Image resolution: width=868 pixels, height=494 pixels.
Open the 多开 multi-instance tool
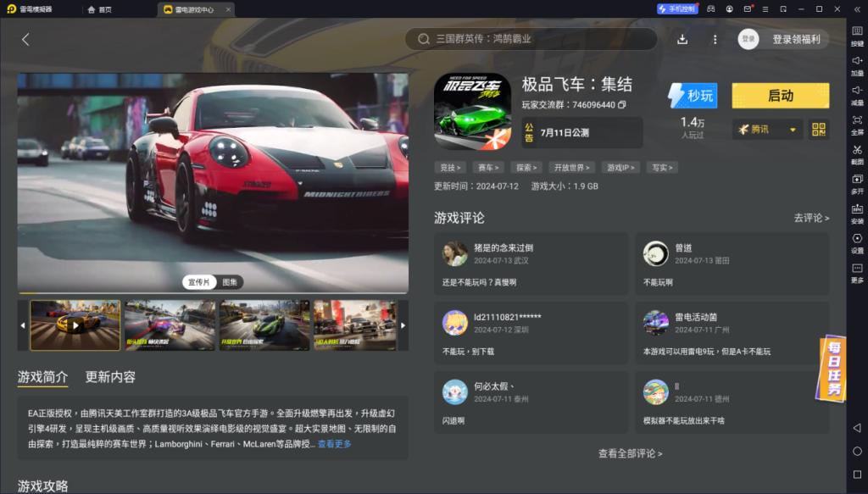[x=857, y=184]
